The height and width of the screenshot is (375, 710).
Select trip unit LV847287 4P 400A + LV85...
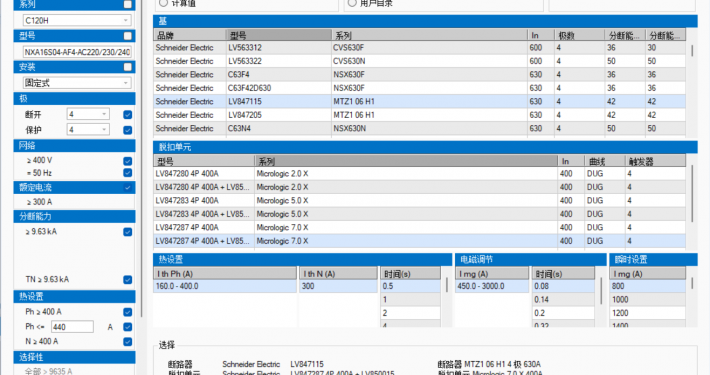click(x=419, y=241)
